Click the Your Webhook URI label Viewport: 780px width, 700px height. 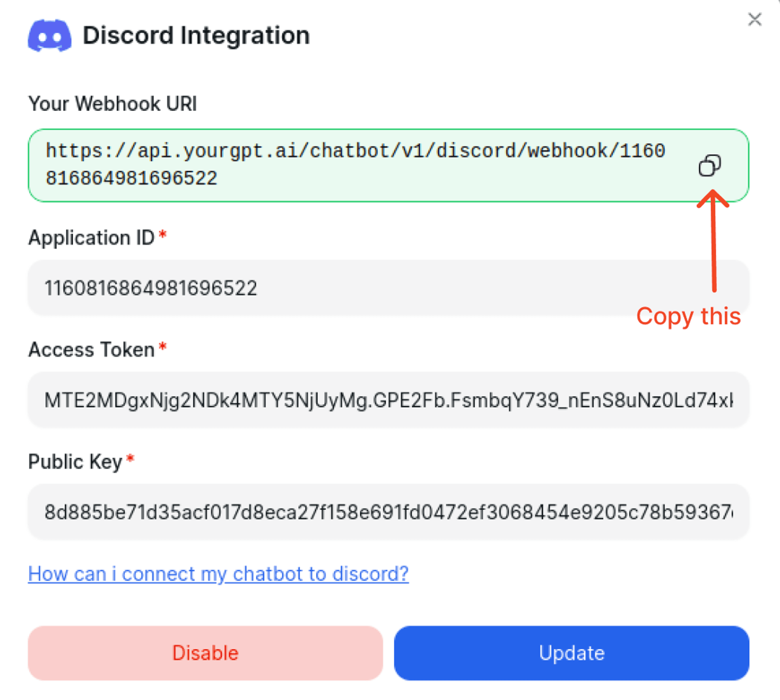pyautogui.click(x=112, y=103)
